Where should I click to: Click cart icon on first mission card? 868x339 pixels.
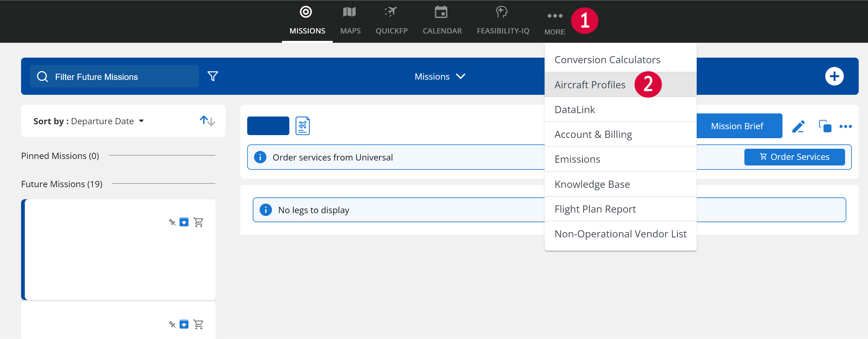(x=199, y=222)
